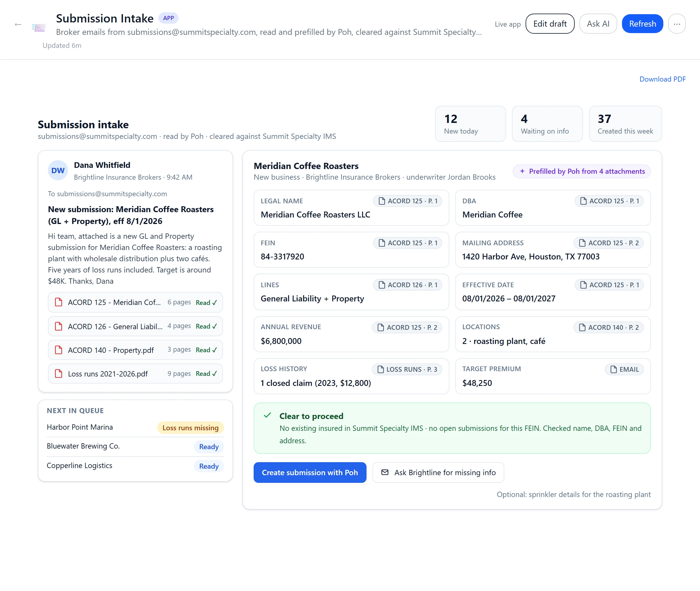Image resolution: width=700 pixels, height=591 pixels.
Task: Open the Legal Name source ACORD 125 P. 1
Action: click(407, 201)
